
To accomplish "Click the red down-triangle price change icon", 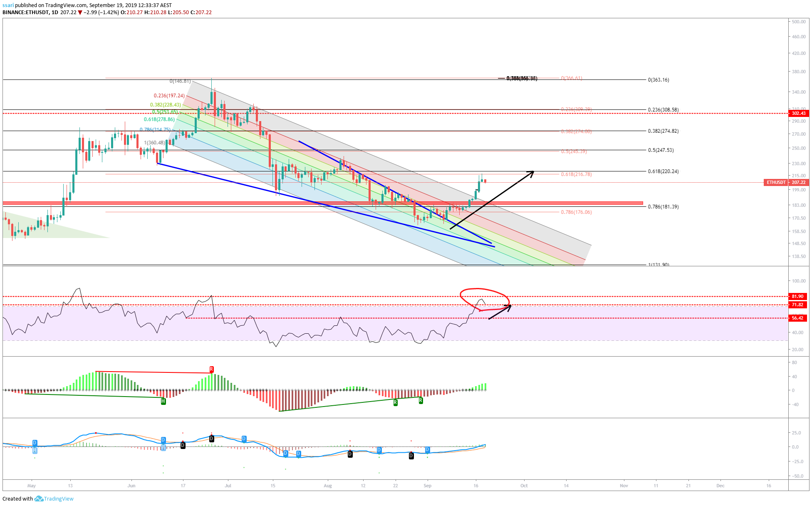I will 80,12.
